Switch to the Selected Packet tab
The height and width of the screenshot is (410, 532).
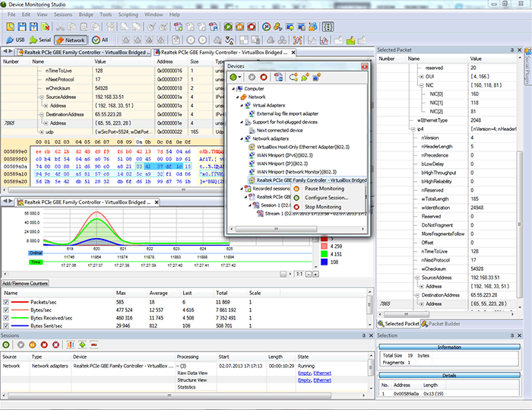pyautogui.click(x=399, y=324)
